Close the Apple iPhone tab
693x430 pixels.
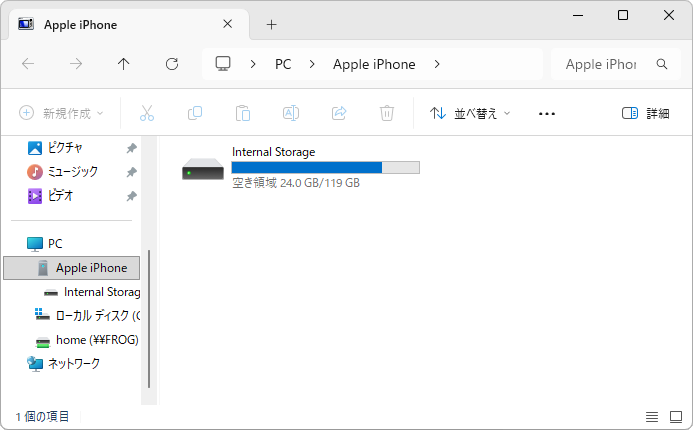228,24
